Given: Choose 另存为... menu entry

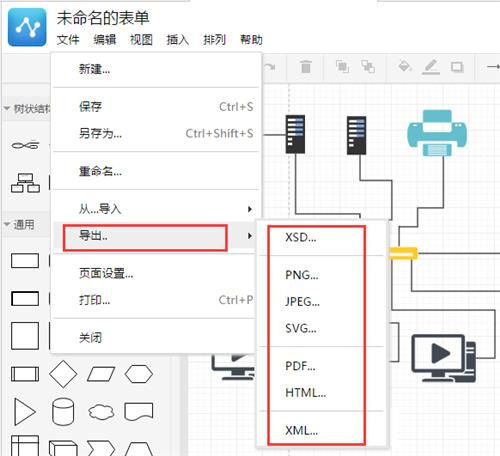Looking at the screenshot, I should coord(156,133).
